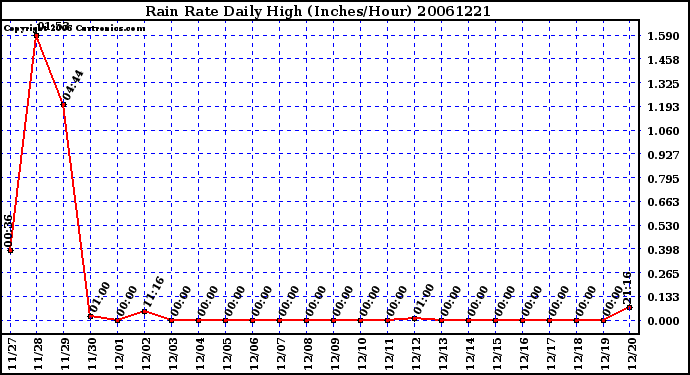The height and width of the screenshot is (375, 690).
Task: Select the 12/19 date label
Action: (x=605, y=354)
